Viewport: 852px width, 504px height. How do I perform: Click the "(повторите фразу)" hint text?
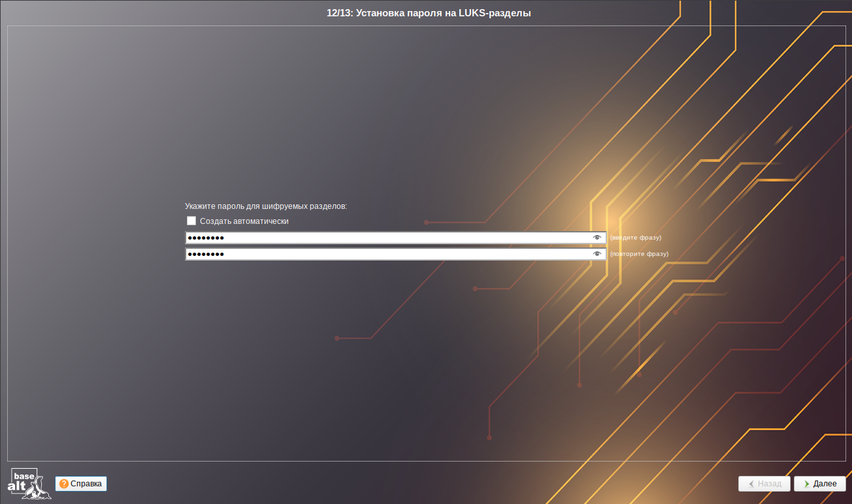[x=639, y=254]
